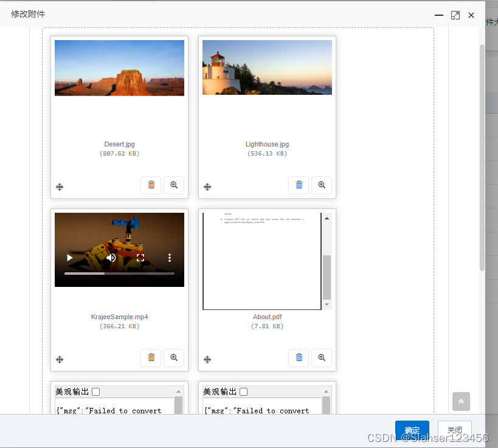Viewport: 498px width, 448px height.
Task: Remove the KrajeeSample.mp4 file
Action: [x=151, y=358]
